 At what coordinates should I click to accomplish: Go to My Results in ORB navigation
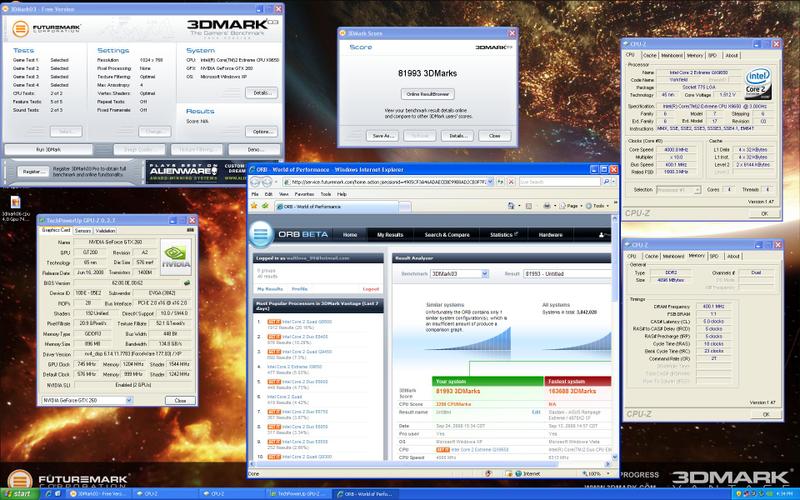coord(390,235)
